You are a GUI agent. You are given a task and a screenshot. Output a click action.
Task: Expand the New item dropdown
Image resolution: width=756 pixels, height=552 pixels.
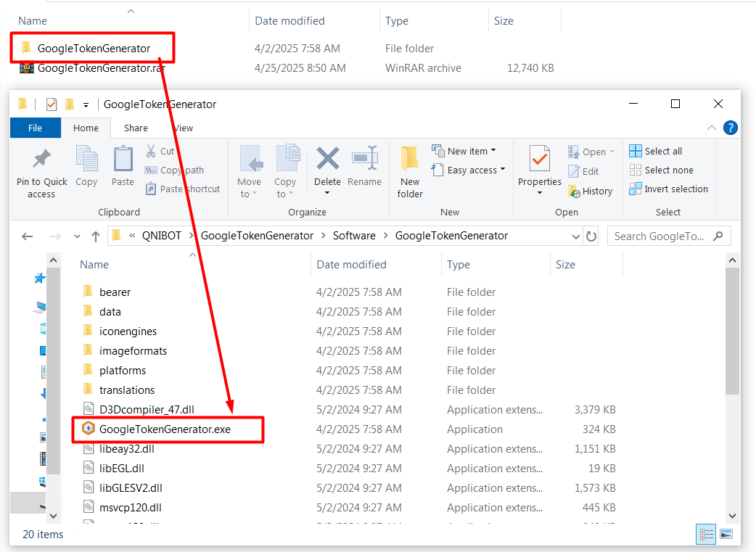[493, 150]
